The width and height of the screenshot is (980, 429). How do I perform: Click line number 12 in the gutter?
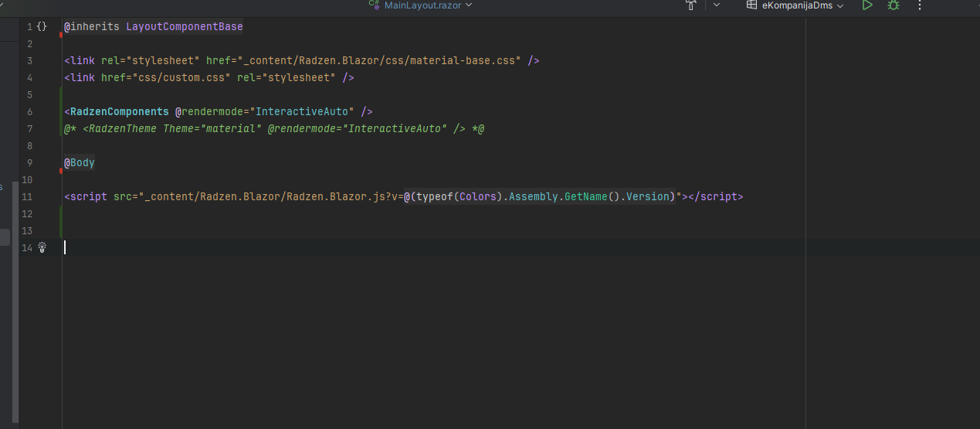click(x=27, y=213)
